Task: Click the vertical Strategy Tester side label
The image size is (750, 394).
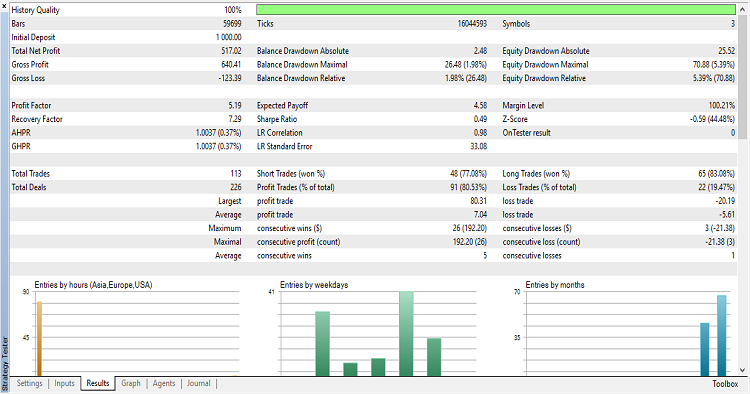Action: click(5, 364)
